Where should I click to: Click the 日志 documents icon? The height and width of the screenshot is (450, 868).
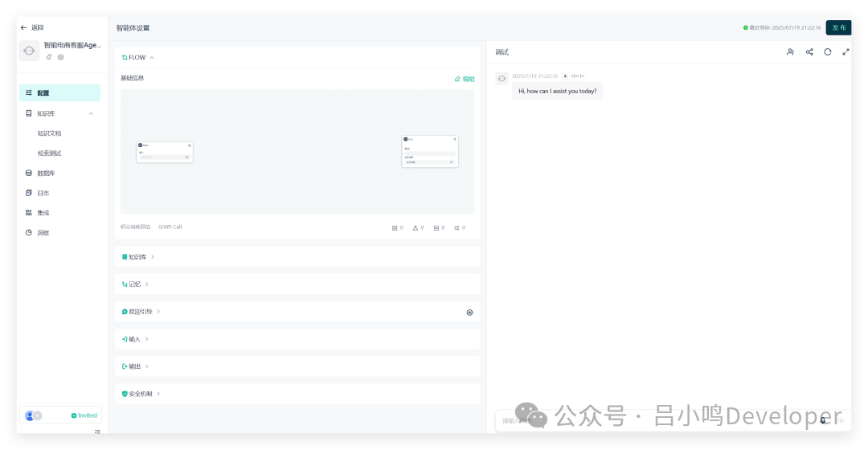(29, 193)
